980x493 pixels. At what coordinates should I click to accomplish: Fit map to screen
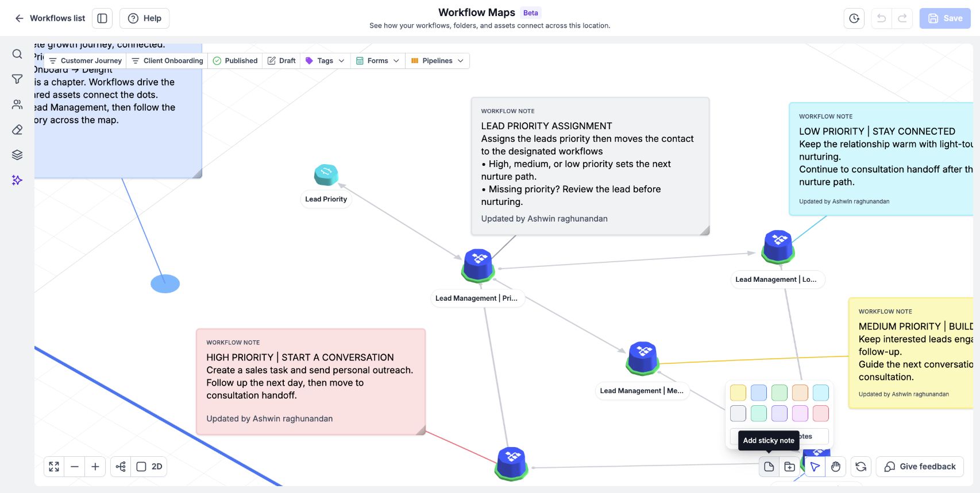54,467
